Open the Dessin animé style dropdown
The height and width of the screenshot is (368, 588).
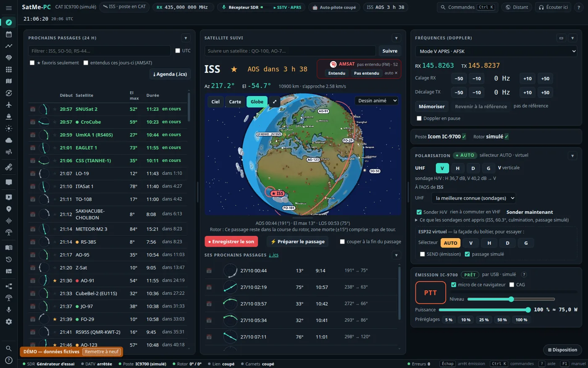[377, 101]
